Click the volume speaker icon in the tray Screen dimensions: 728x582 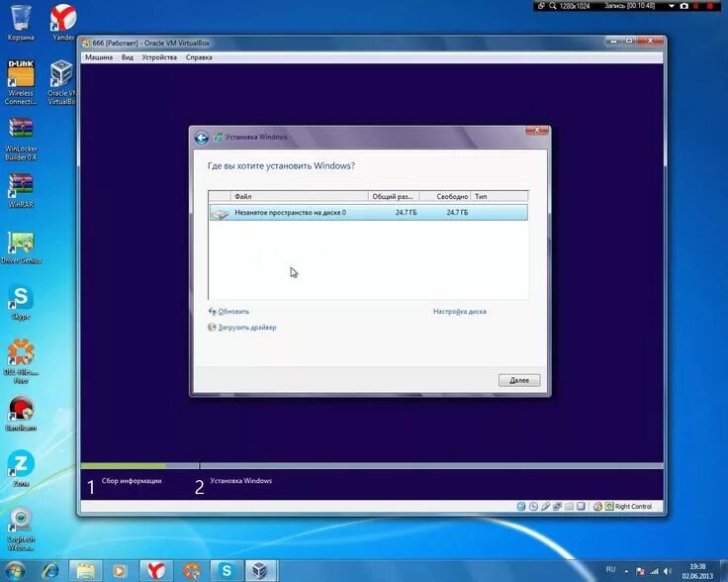coord(668,571)
